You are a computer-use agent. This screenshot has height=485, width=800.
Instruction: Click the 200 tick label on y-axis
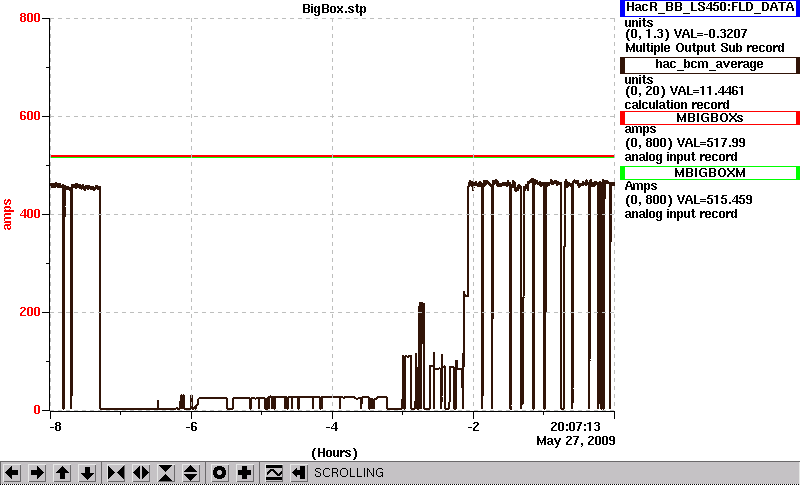pos(30,312)
